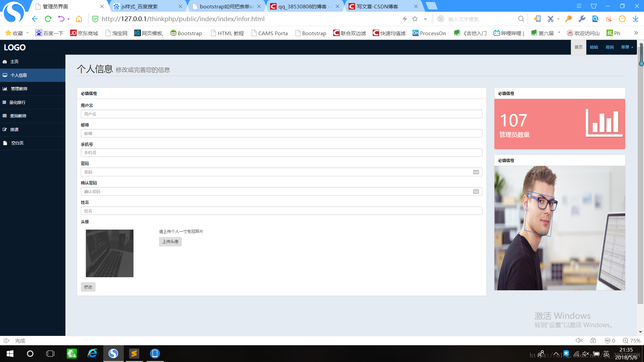Click the browser refresh icon
The width and height of the screenshot is (644, 362).
coord(48,19)
